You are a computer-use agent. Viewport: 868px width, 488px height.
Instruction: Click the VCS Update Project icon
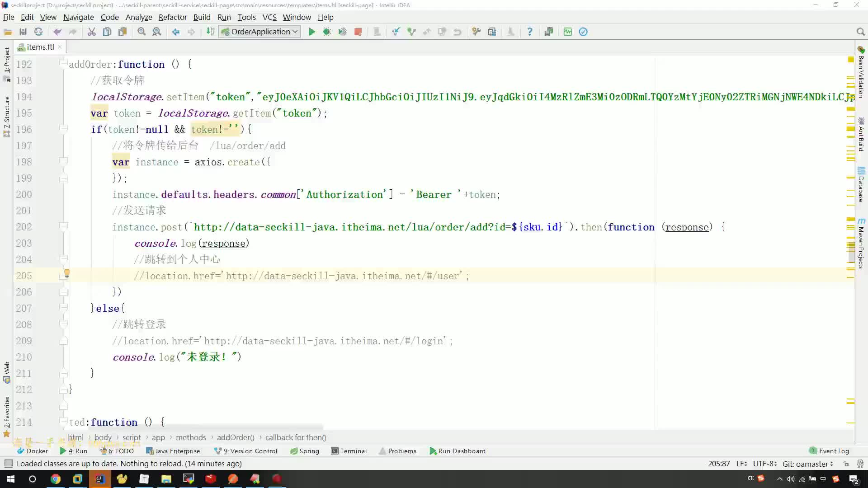[396, 32]
